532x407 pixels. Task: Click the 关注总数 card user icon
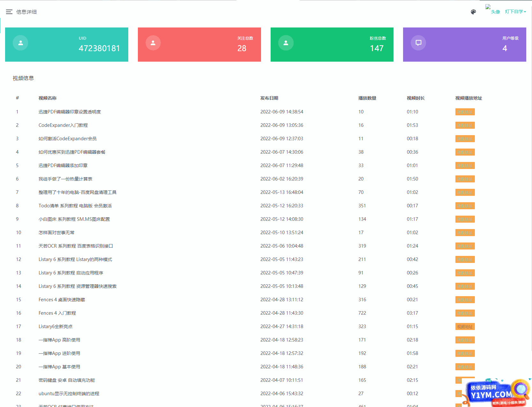pyautogui.click(x=153, y=43)
